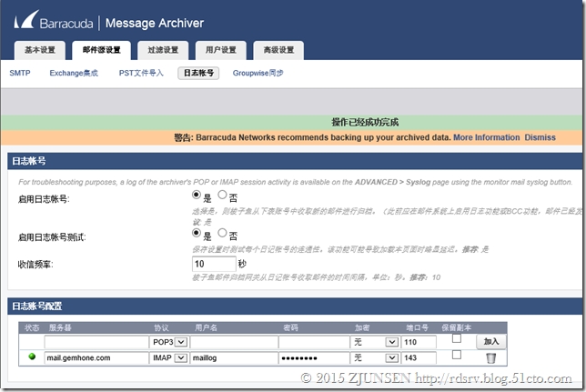The image size is (586, 392).
Task: Click the 服务器 column header
Action: tap(60, 327)
